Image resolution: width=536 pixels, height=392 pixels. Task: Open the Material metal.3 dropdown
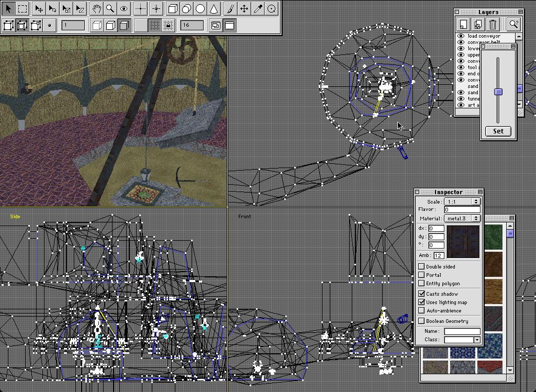coord(462,218)
